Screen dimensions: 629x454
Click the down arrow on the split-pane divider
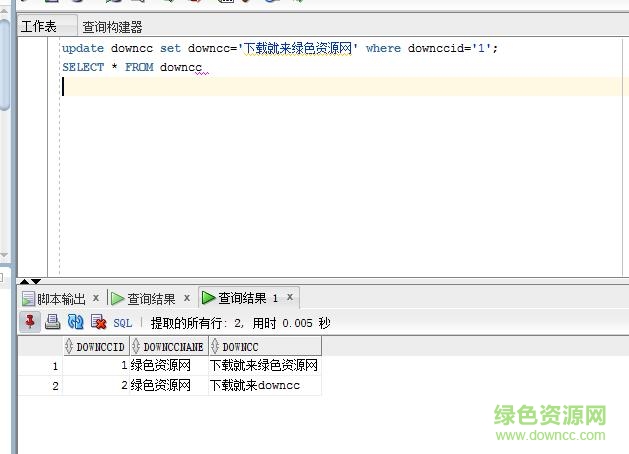[x=36, y=281]
